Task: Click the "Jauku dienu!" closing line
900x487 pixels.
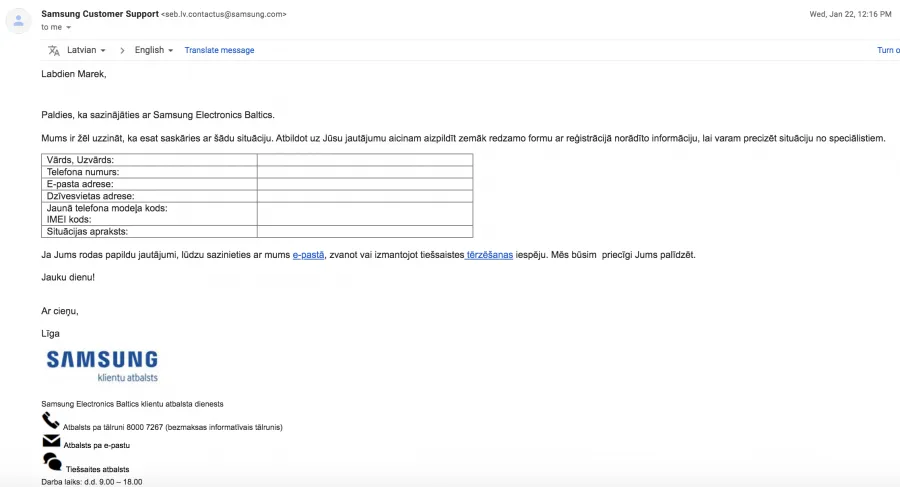Action: point(68,277)
